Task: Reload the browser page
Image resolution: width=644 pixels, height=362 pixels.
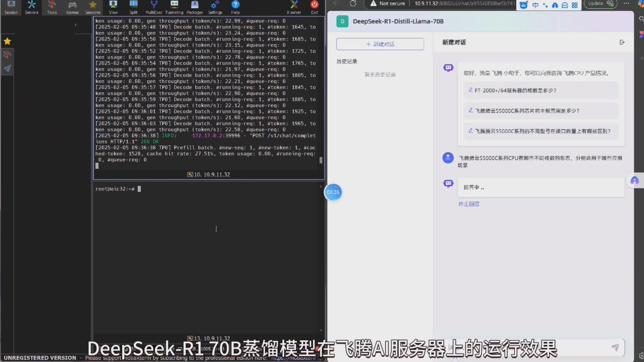Action: 353,4
